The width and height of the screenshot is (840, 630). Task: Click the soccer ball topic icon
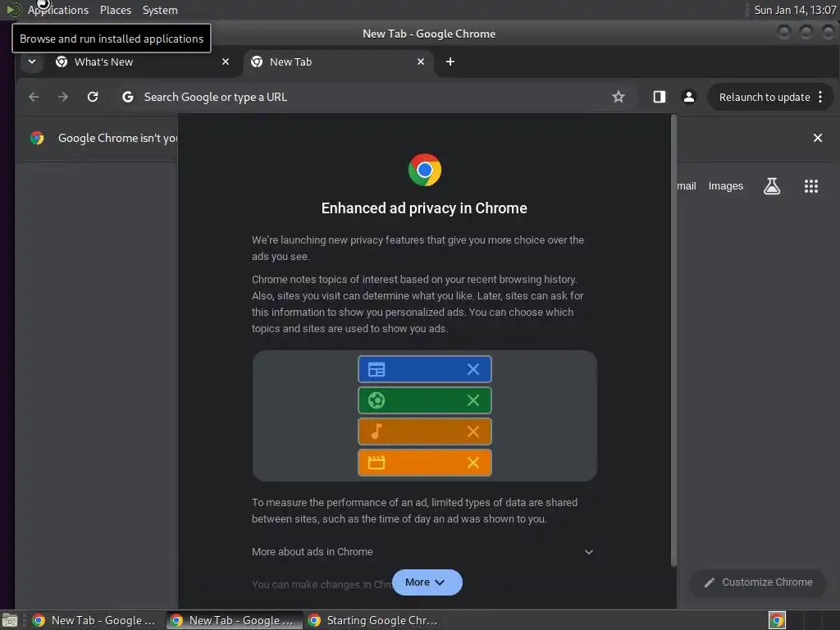tap(376, 400)
